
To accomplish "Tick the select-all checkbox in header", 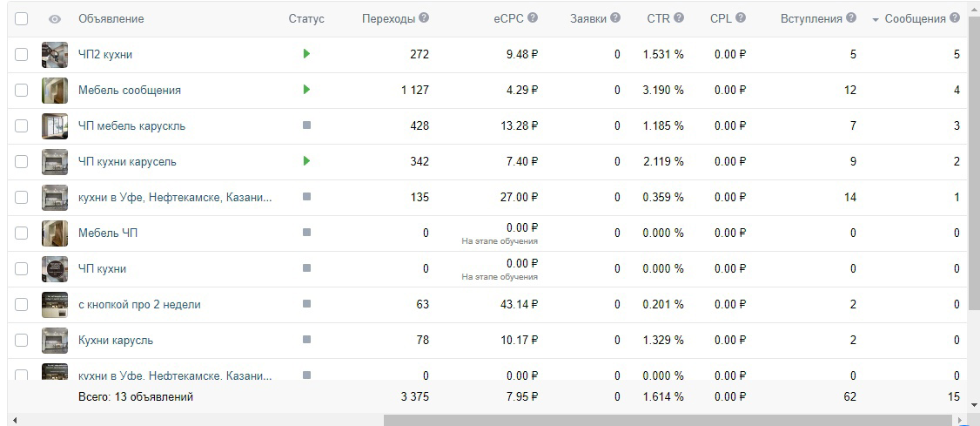I will (21, 19).
